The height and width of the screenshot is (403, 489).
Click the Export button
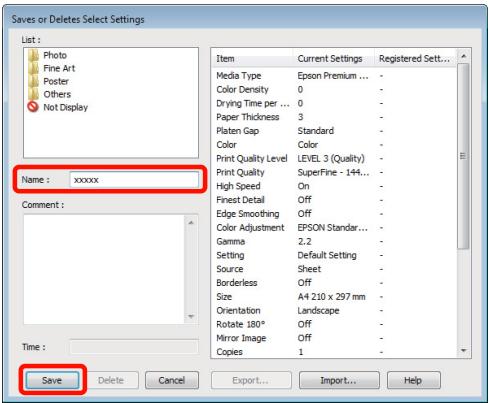click(x=251, y=380)
